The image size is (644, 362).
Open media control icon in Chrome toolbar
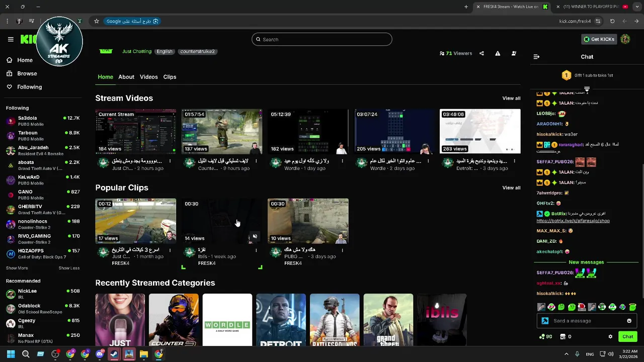[x=31, y=21]
